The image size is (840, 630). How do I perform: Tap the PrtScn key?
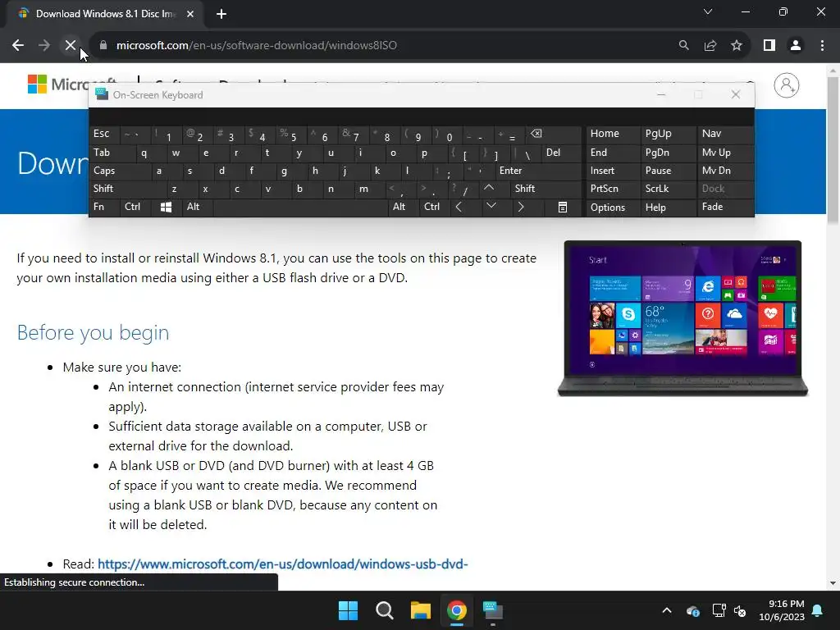click(x=613, y=189)
